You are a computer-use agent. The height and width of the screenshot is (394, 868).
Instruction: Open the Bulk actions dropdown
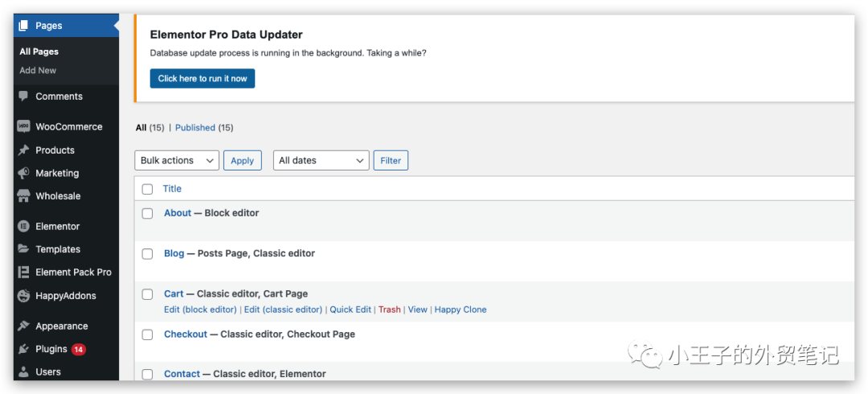tap(177, 160)
